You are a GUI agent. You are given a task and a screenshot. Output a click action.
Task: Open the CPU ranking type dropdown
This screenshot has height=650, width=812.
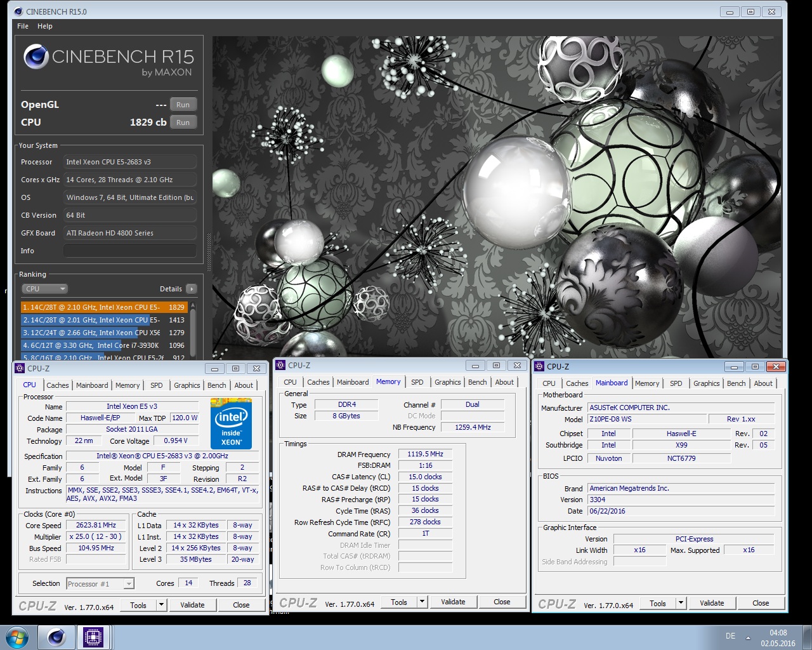pos(45,289)
